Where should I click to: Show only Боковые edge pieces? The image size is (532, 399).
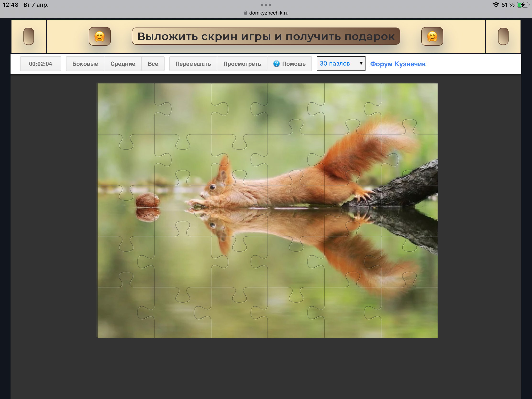click(x=85, y=64)
